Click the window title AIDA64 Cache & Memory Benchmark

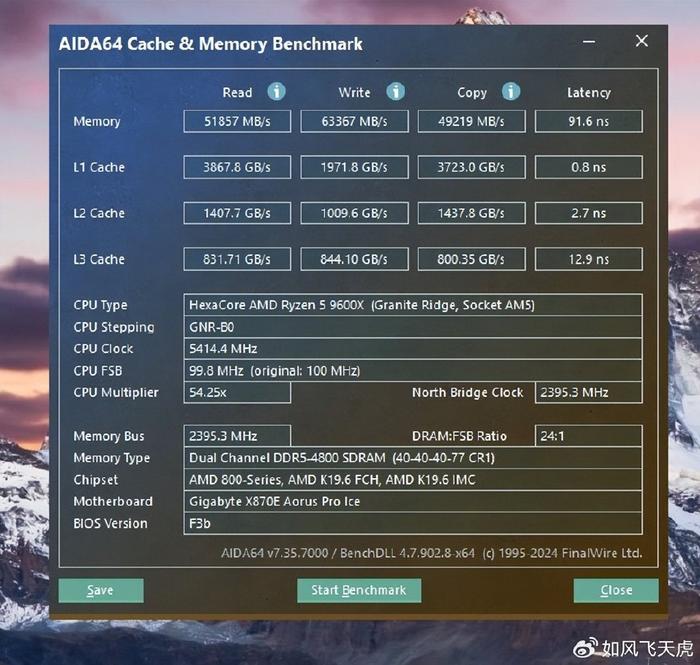click(x=211, y=44)
